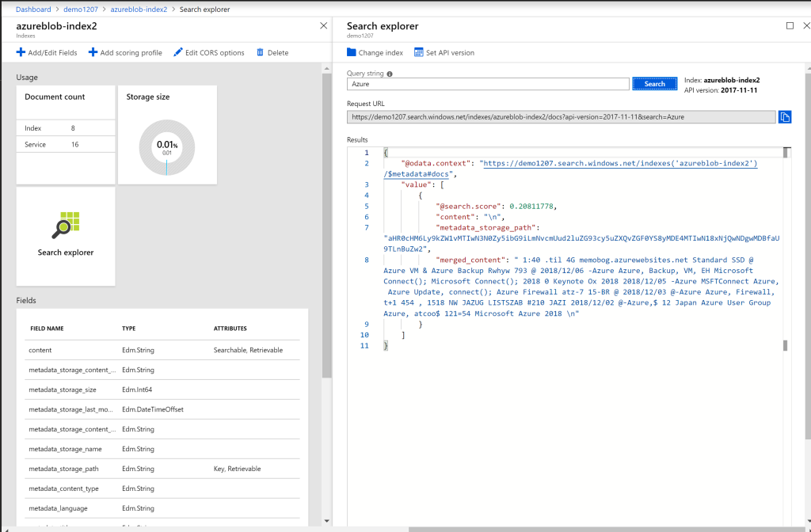Screen dimensions: 811x532
Task: Click line number 8 in the results
Action: (x=367, y=260)
